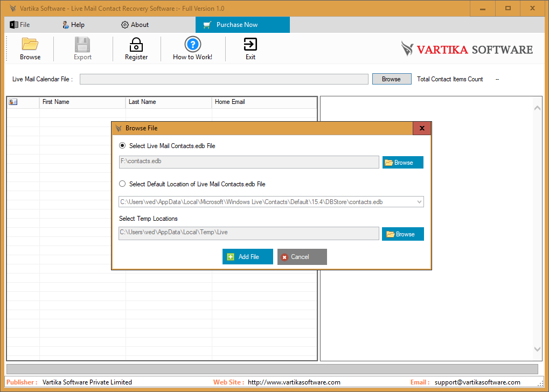549x392 pixels.
Task: Click the Select Temp Locations label
Action: (x=148, y=219)
